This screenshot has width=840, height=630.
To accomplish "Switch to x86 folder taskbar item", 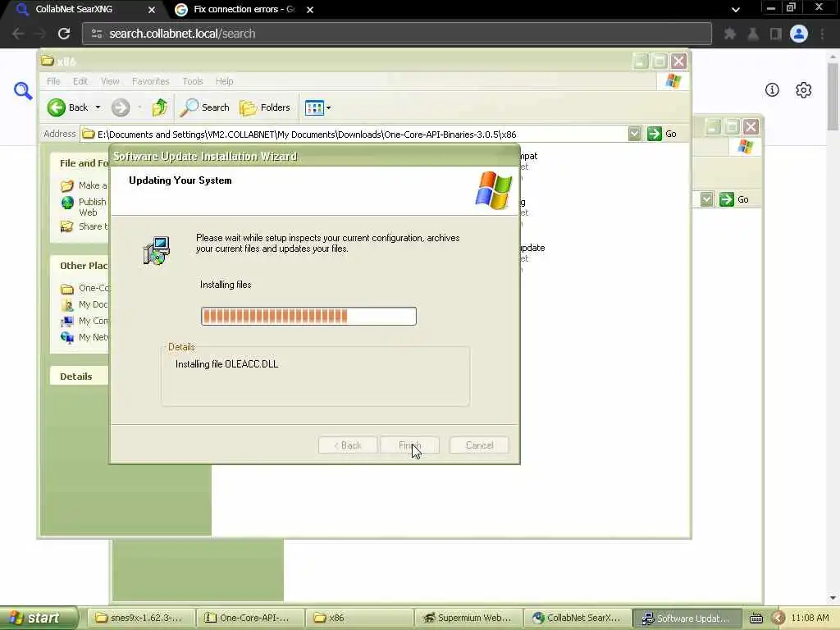I will (360, 619).
